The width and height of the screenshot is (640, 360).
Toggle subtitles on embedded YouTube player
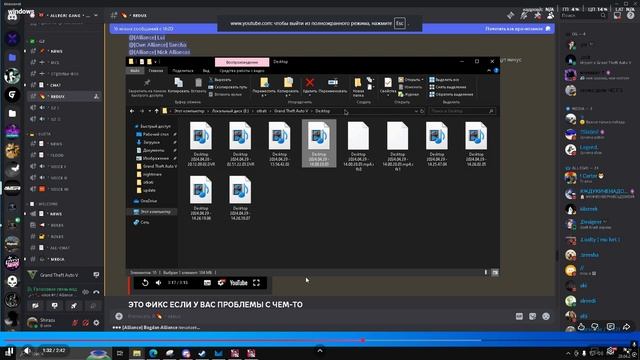(x=207, y=283)
